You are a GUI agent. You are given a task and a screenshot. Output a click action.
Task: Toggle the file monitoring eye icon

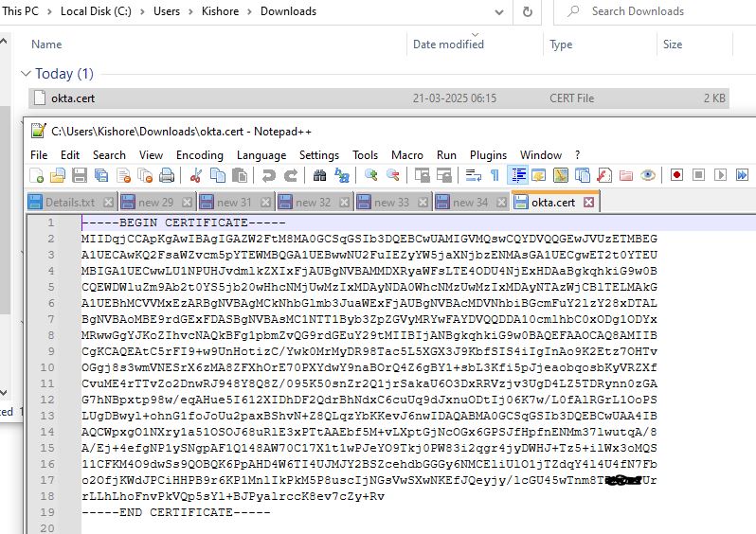[648, 175]
